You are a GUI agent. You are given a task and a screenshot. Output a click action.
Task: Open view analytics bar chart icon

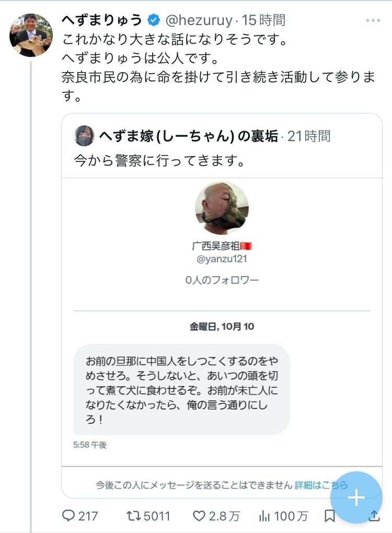point(265,516)
